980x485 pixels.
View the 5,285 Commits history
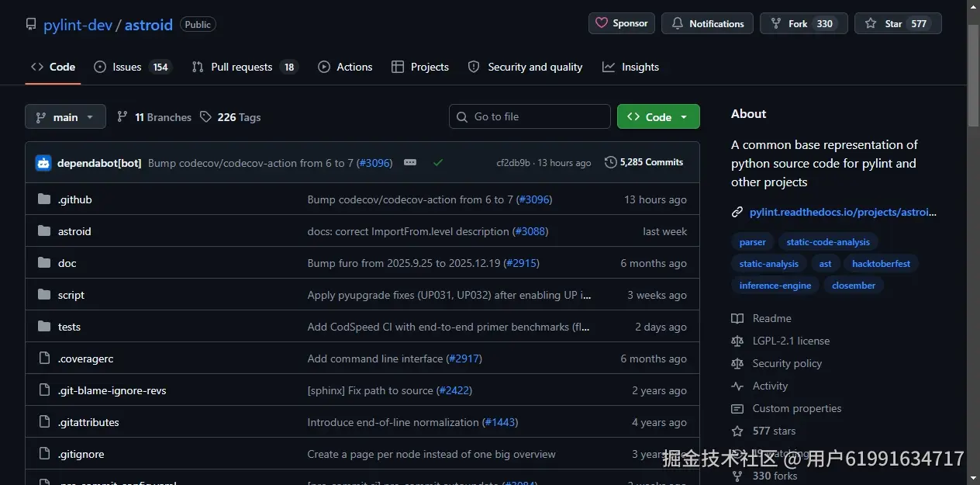click(644, 162)
